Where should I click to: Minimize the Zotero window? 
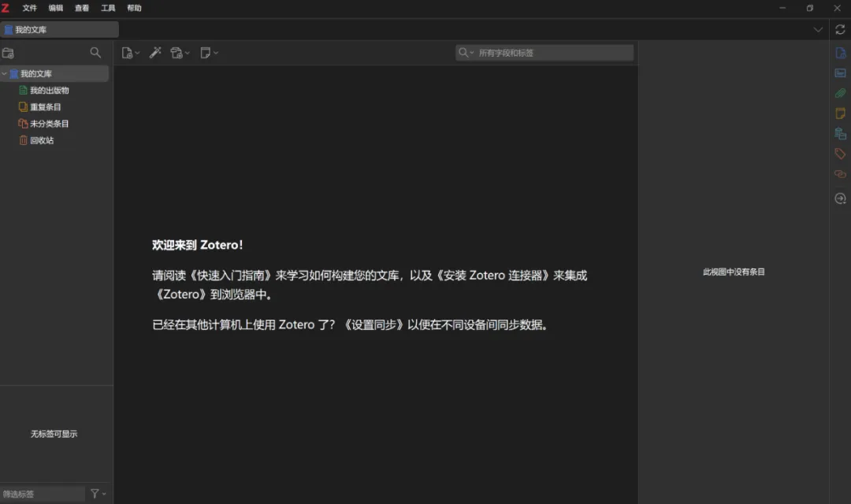pyautogui.click(x=782, y=8)
